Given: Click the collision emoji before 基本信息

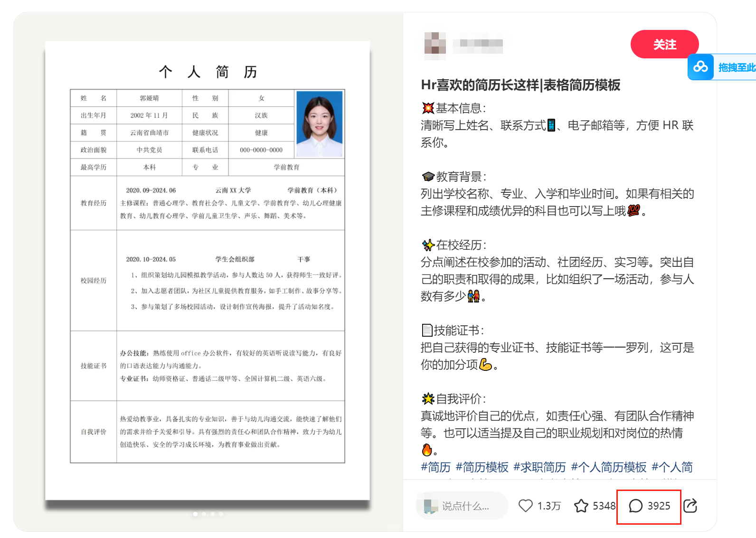Looking at the screenshot, I should click(x=428, y=108).
